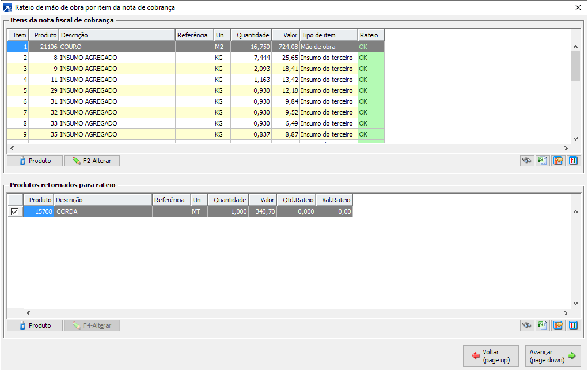Click Val.Rateio cell 0,00 for CORDA
588x371 pixels.
[x=335, y=211]
